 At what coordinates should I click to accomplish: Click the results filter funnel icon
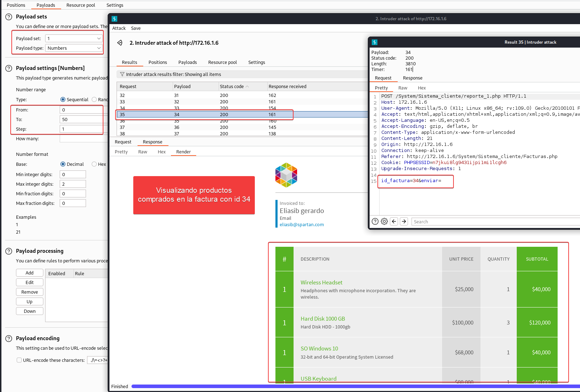tap(122, 74)
